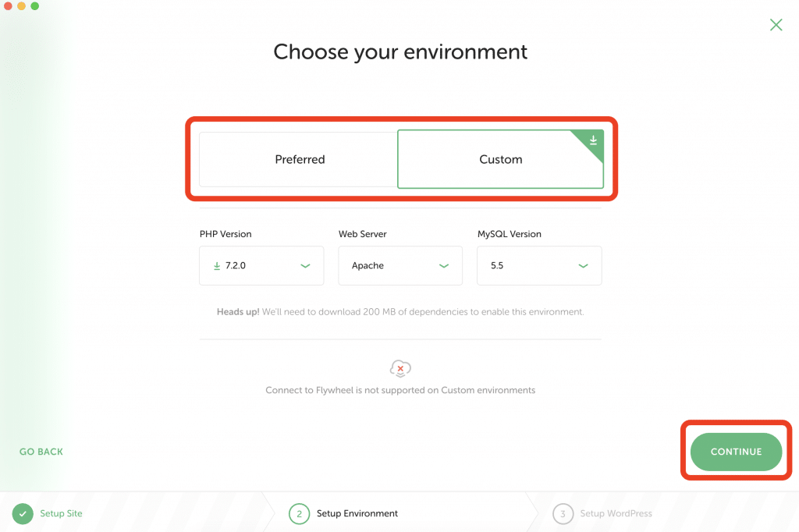The image size is (799, 532).
Task: Click the Setup Site green checkmark icon
Action: pyautogui.click(x=23, y=513)
